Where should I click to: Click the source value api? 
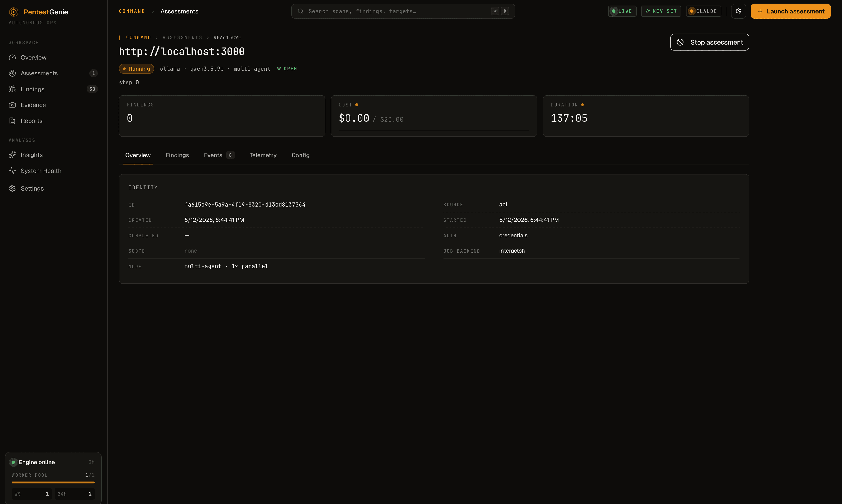click(x=503, y=205)
